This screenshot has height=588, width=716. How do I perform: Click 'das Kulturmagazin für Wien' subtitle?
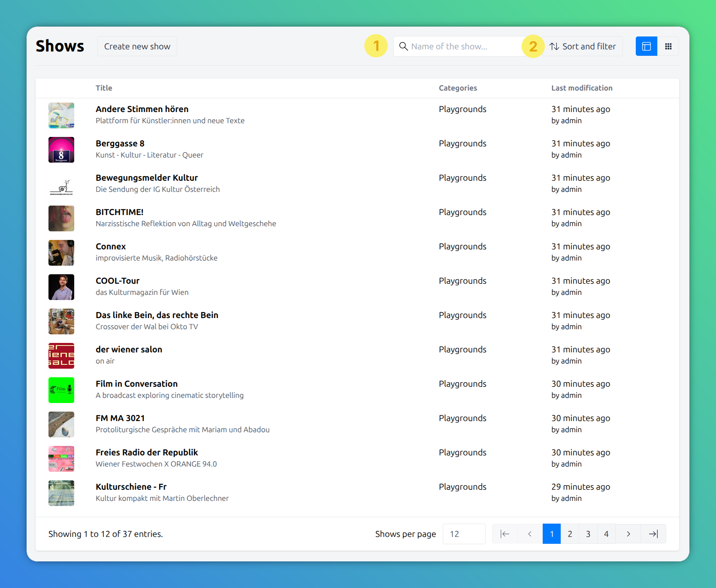(142, 292)
